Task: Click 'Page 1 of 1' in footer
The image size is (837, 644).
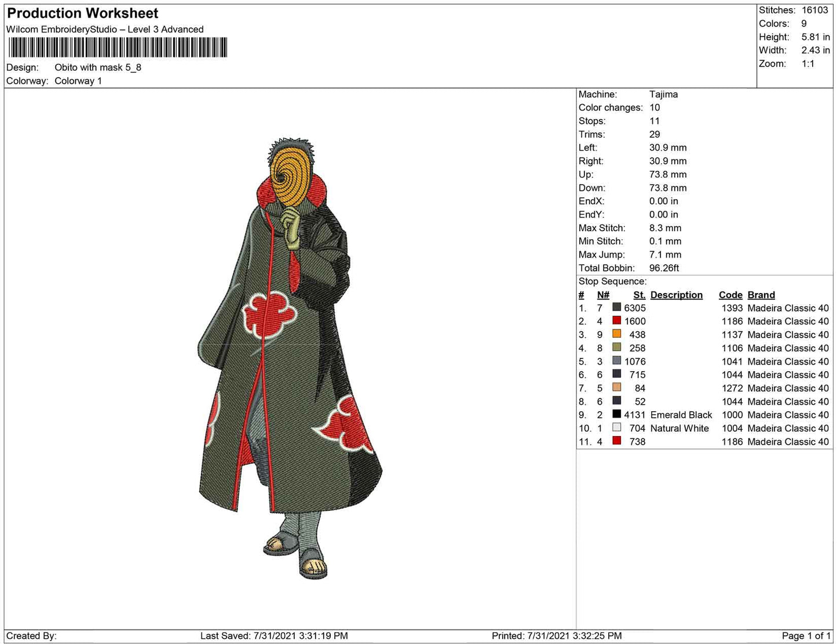Action: 806,636
